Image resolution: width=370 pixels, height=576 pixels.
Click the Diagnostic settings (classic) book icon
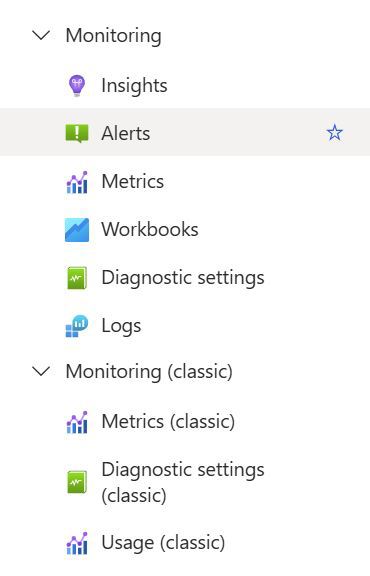(x=77, y=482)
